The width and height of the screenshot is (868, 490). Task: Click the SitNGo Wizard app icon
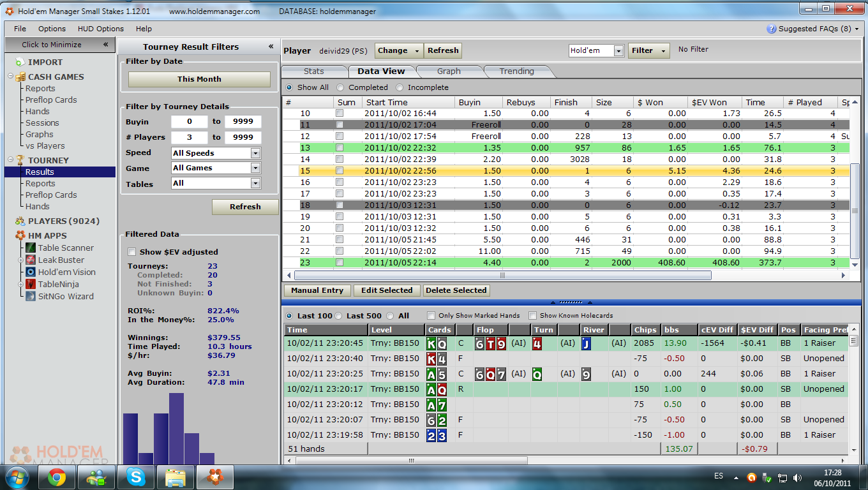point(31,296)
